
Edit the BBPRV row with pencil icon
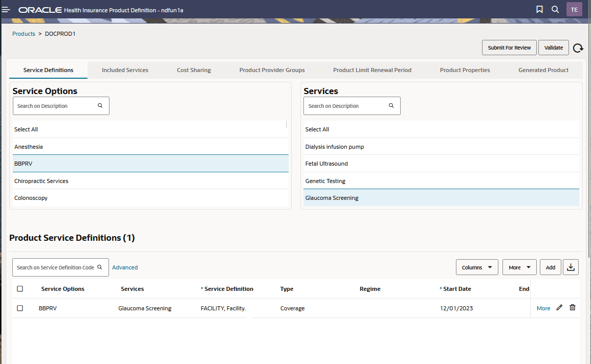point(559,308)
